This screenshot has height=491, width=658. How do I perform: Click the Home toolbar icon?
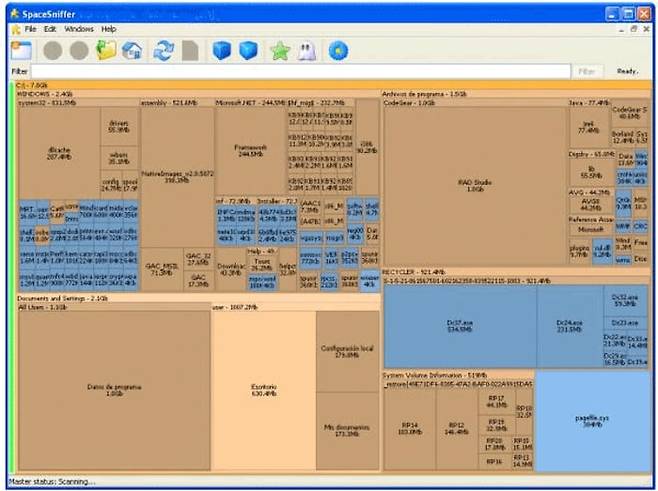[131, 50]
